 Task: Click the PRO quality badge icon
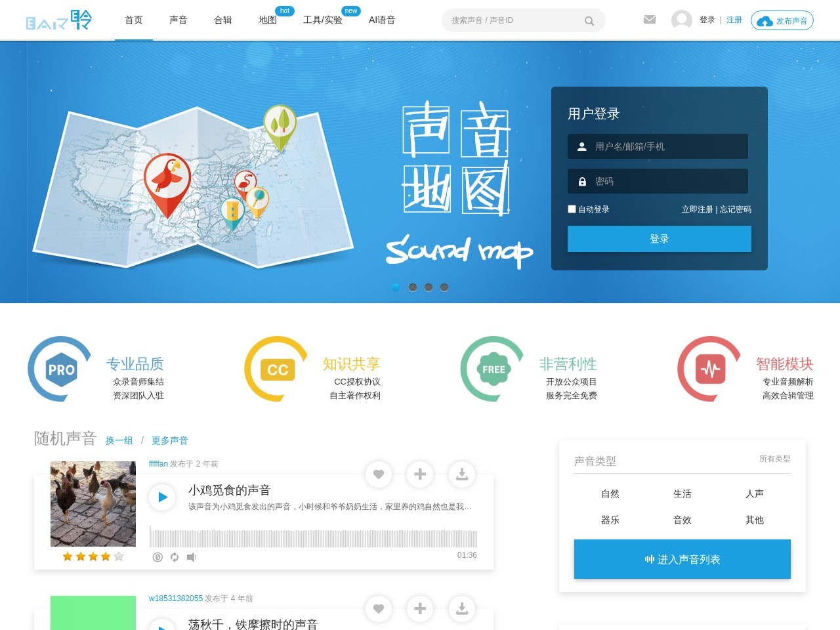[61, 369]
